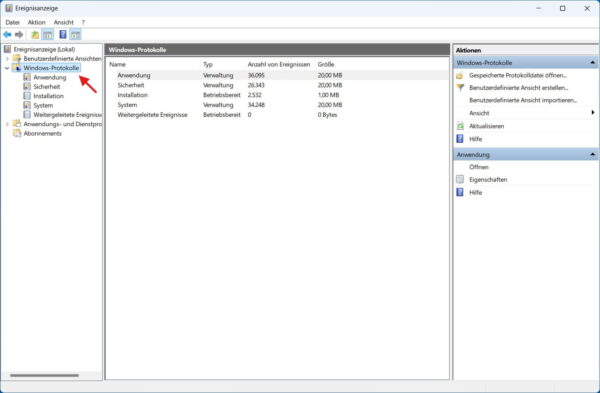Screen dimensions: 600x393
Task: Select Weitergeleitete Ereignisse row in the list
Action: tap(277, 115)
